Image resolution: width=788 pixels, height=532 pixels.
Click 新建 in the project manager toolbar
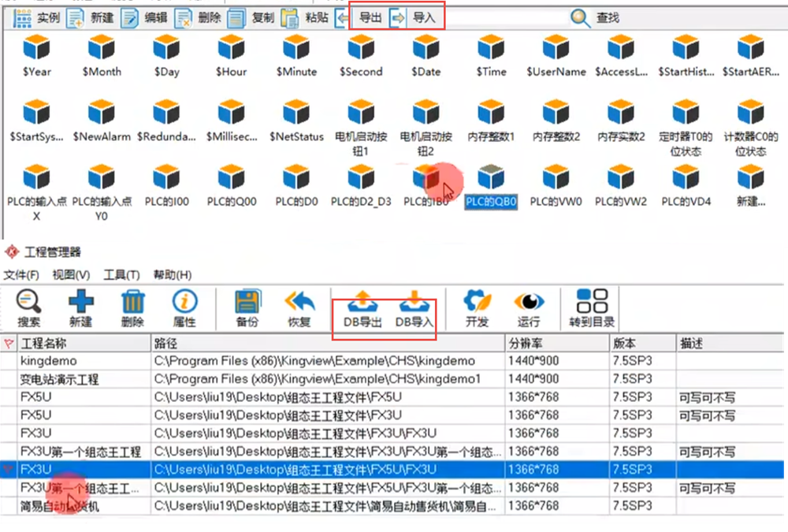point(81,309)
